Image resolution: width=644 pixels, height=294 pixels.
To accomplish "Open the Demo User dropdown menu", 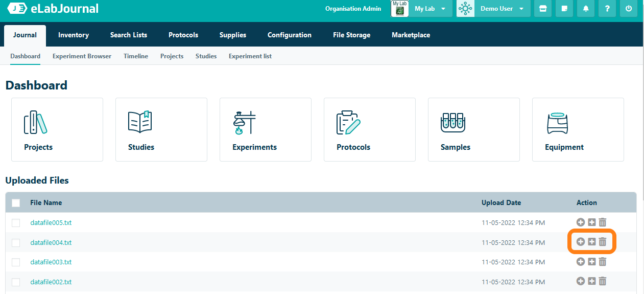I will (x=502, y=9).
